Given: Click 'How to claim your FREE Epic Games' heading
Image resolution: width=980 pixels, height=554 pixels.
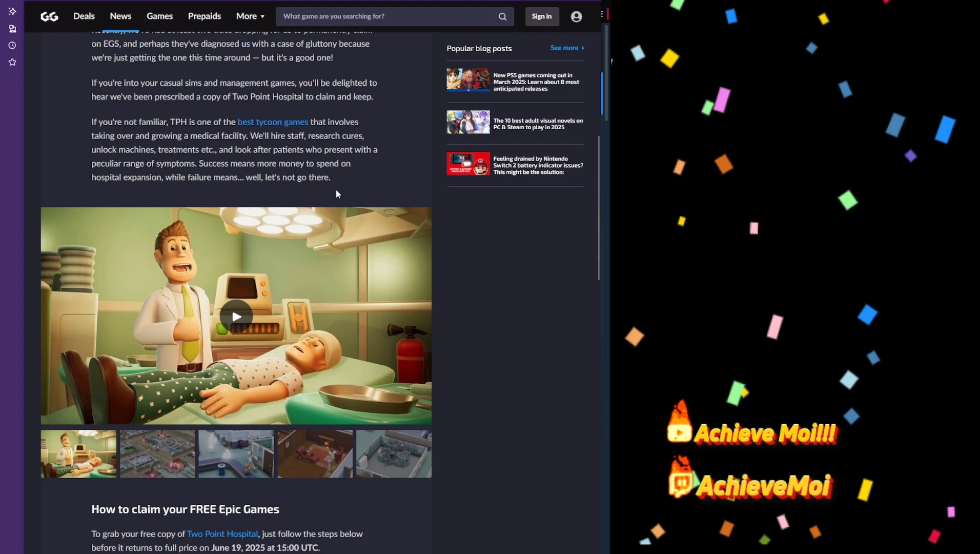Looking at the screenshot, I should click(185, 509).
